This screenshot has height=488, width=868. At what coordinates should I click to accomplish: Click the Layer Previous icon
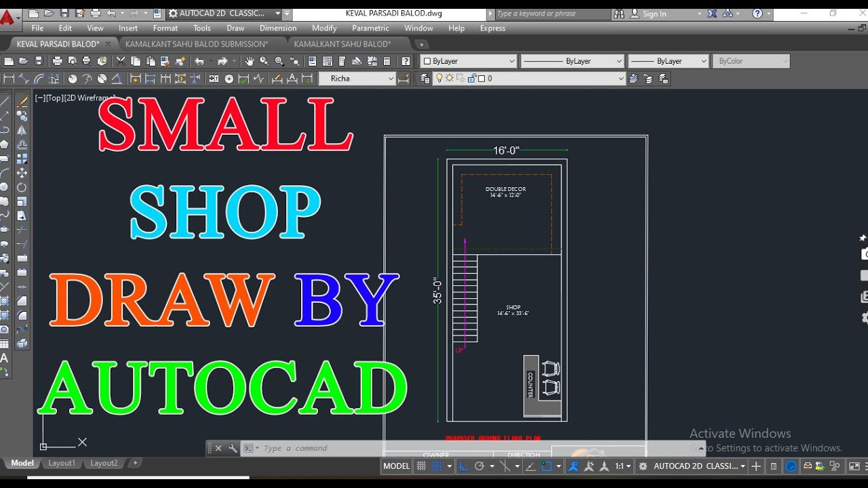pos(649,79)
